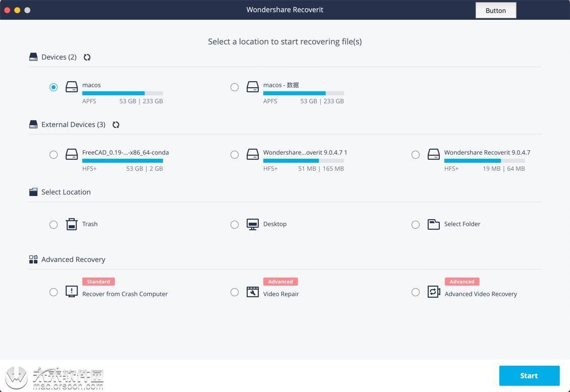Image resolution: width=570 pixels, height=392 pixels.
Task: Refresh the Devices list
Action: (87, 57)
